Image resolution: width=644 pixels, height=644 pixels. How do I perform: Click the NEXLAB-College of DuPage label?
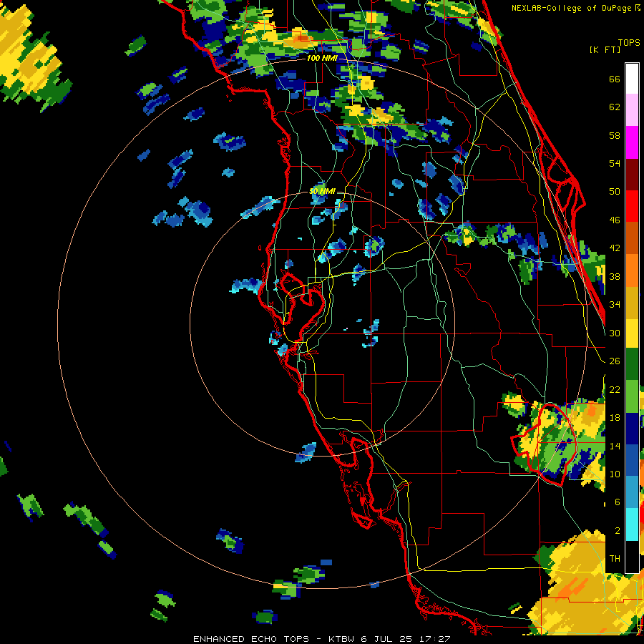pos(571,8)
